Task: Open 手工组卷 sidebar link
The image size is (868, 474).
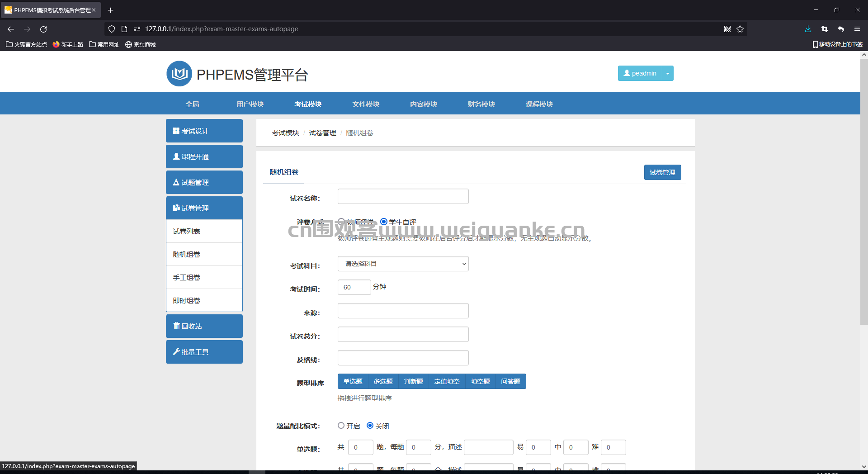Action: point(204,277)
